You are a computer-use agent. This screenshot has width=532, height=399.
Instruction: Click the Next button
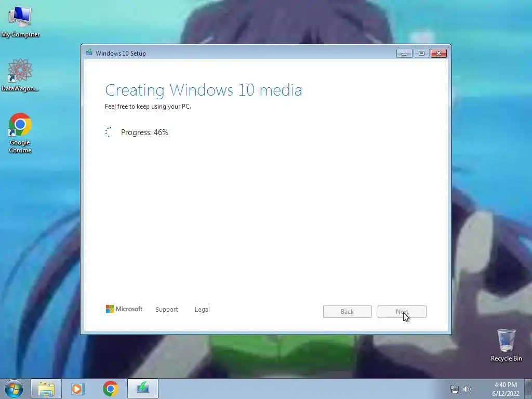pos(402,312)
